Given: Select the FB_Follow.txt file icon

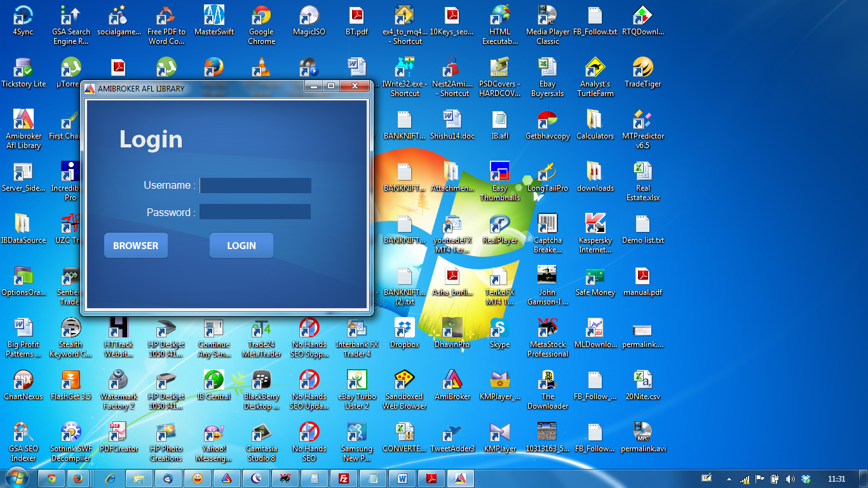Looking at the screenshot, I should (x=595, y=20).
